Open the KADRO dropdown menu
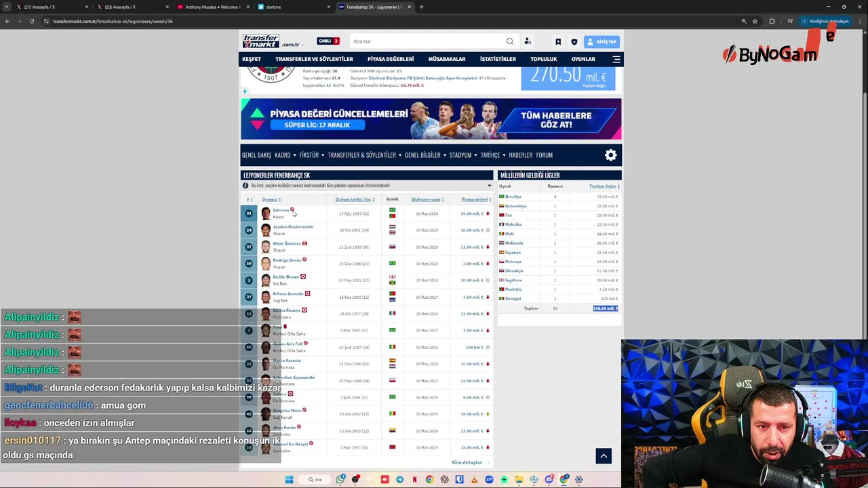This screenshot has height=488, width=868. tap(285, 155)
